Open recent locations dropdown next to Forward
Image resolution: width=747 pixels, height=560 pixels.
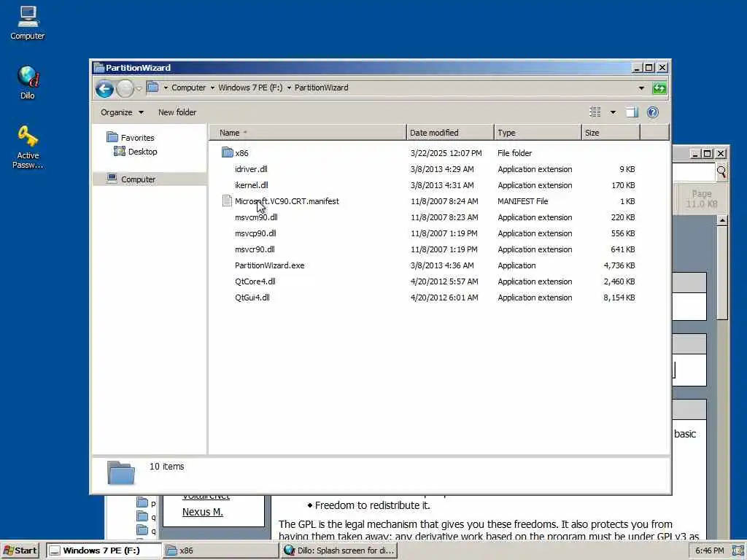point(139,88)
